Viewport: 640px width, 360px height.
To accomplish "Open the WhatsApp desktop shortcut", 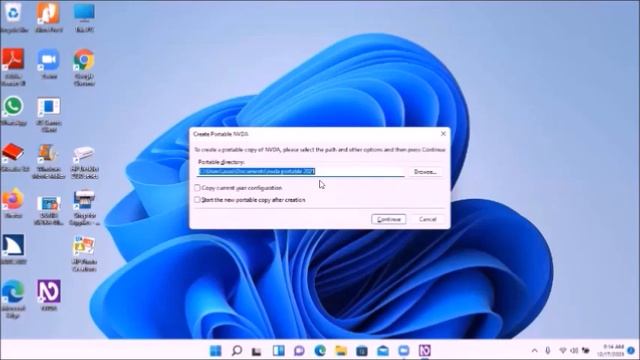I will pyautogui.click(x=13, y=110).
